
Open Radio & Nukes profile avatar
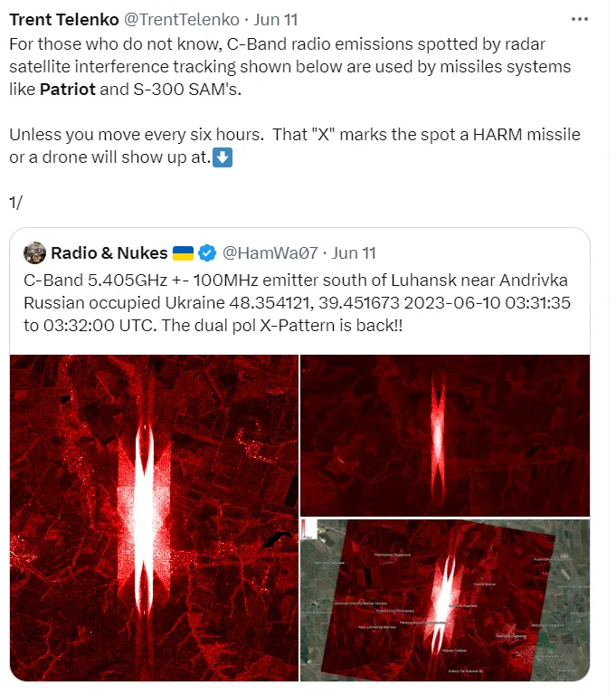34,252
